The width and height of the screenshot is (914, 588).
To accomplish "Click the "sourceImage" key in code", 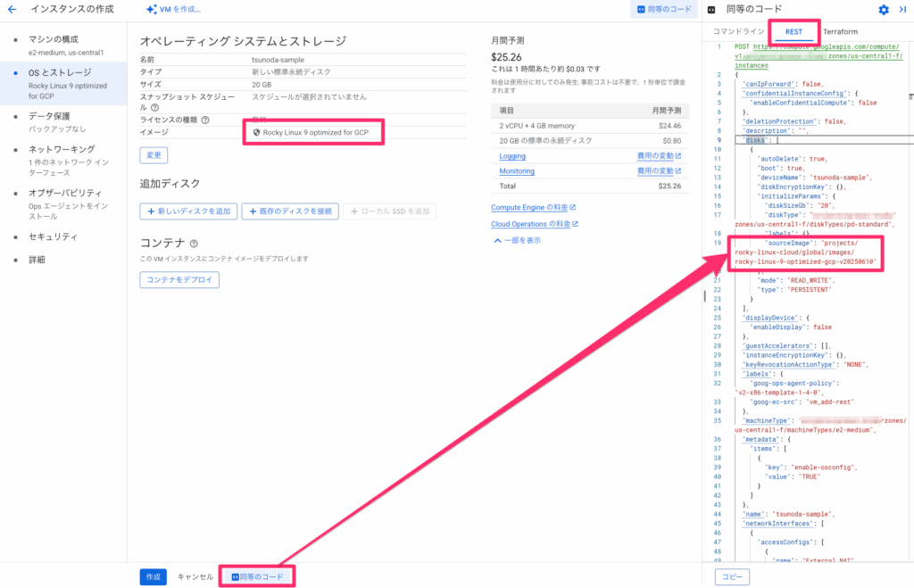I will point(789,243).
